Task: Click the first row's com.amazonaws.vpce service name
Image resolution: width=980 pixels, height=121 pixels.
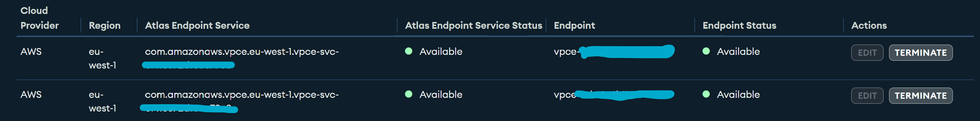Action: pos(242,52)
